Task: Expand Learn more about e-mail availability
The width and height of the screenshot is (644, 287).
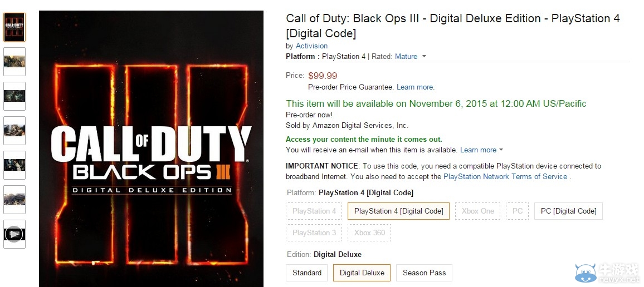Action: (x=481, y=150)
